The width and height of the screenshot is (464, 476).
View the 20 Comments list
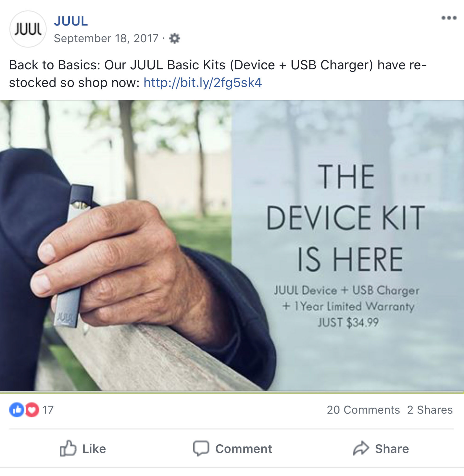(x=363, y=410)
